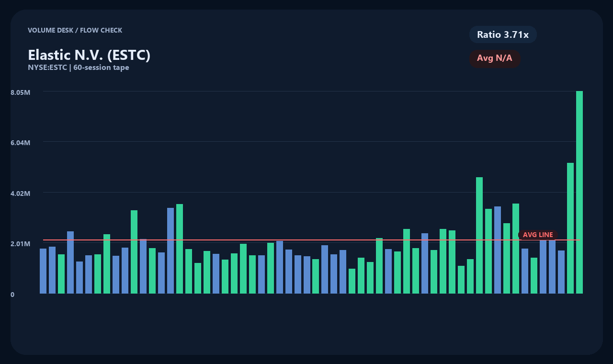
Task: Click the NYSE:ESTC | 60-session tape subtitle
Action: tap(79, 68)
